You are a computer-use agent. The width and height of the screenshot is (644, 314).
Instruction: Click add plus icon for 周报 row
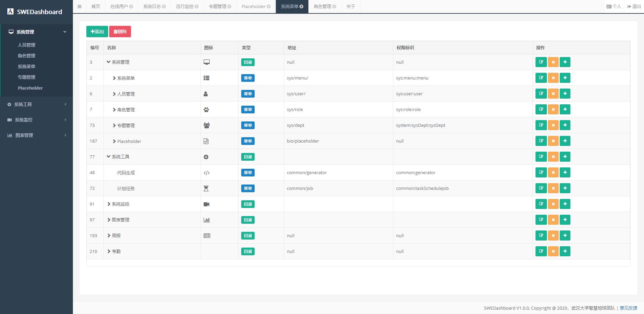(565, 235)
